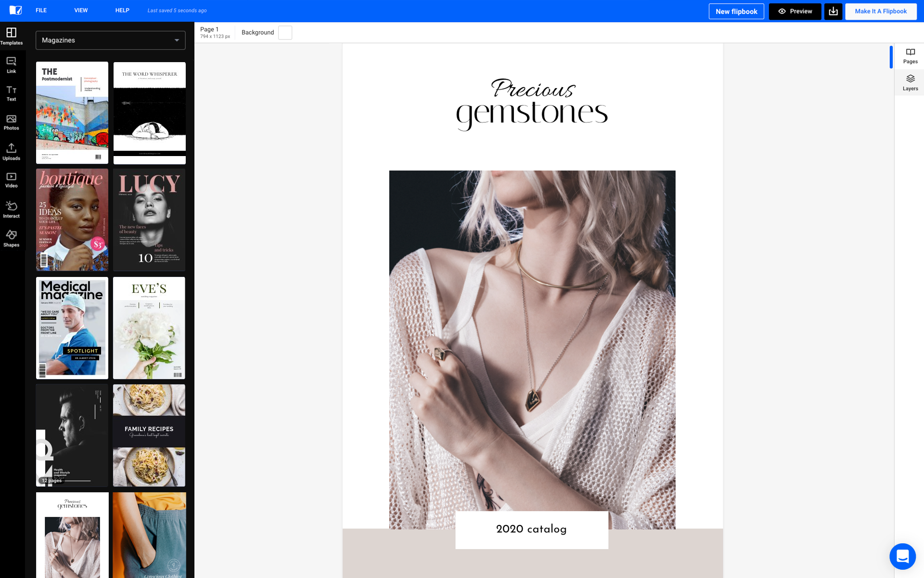Click the New flipbook button
Image resolution: width=924 pixels, height=578 pixels.
pos(736,12)
